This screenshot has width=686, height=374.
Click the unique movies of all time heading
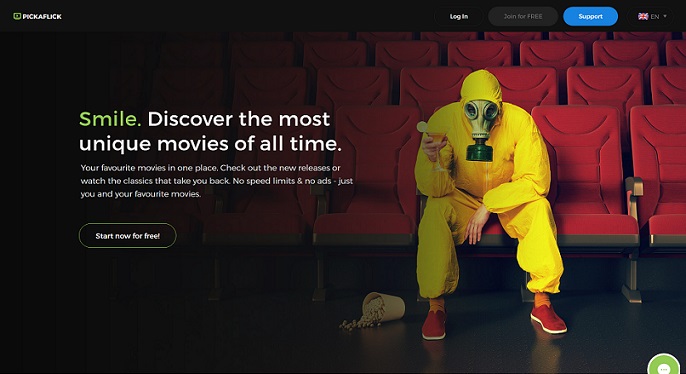pyautogui.click(x=210, y=143)
